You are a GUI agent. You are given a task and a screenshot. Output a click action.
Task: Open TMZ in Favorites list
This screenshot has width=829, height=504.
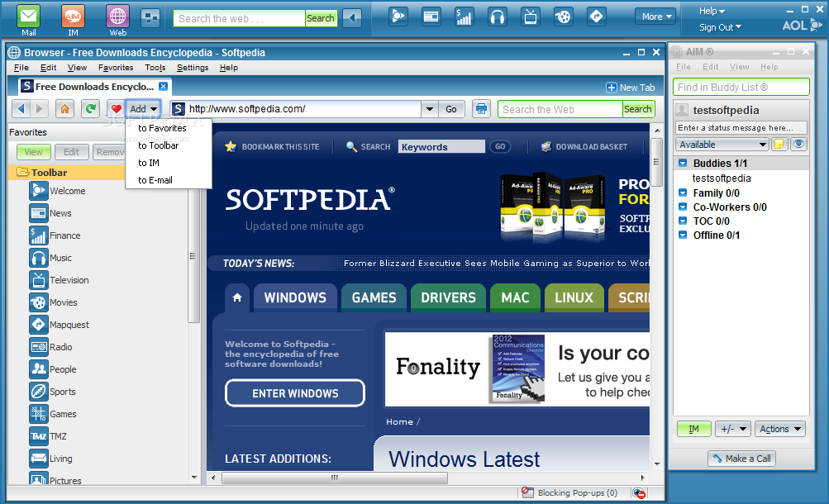pos(48,436)
